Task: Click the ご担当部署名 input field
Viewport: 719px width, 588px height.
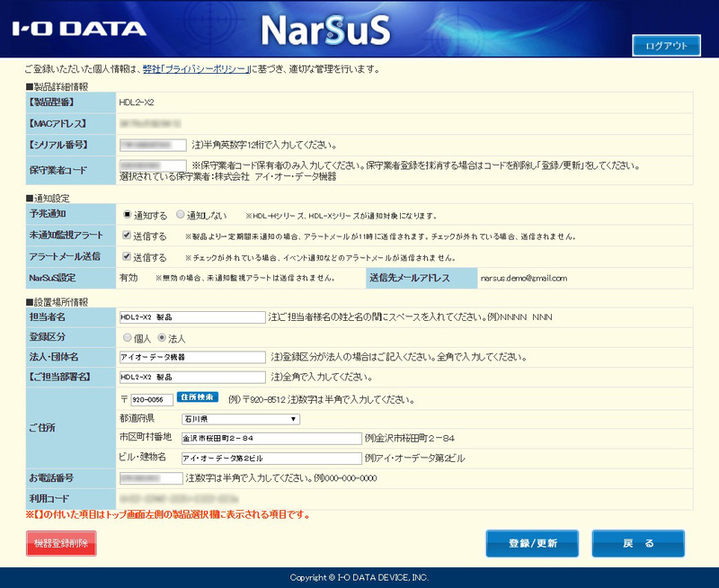Action: [192, 377]
